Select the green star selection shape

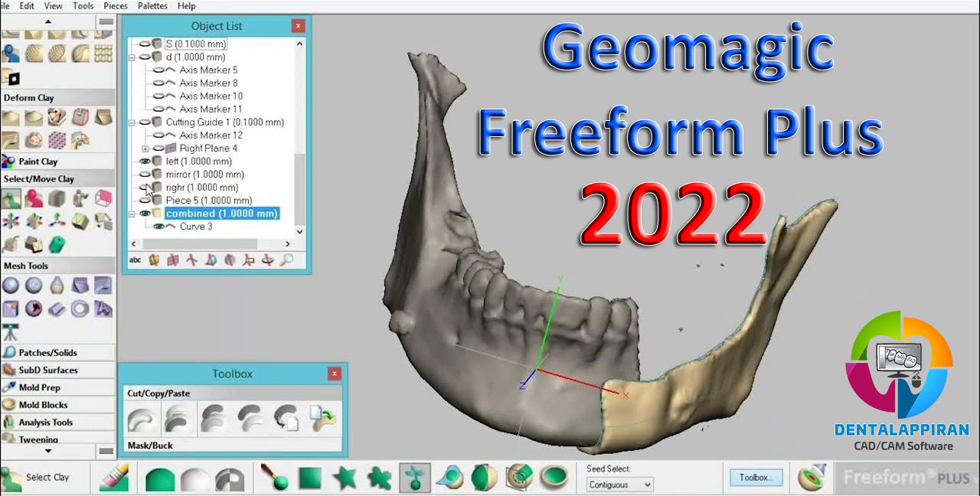345,478
